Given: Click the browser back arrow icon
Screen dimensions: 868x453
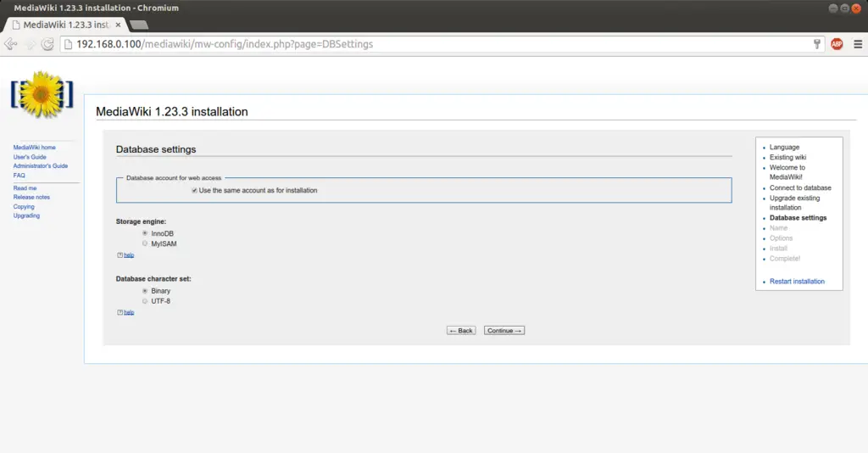Looking at the screenshot, I should tap(10, 44).
